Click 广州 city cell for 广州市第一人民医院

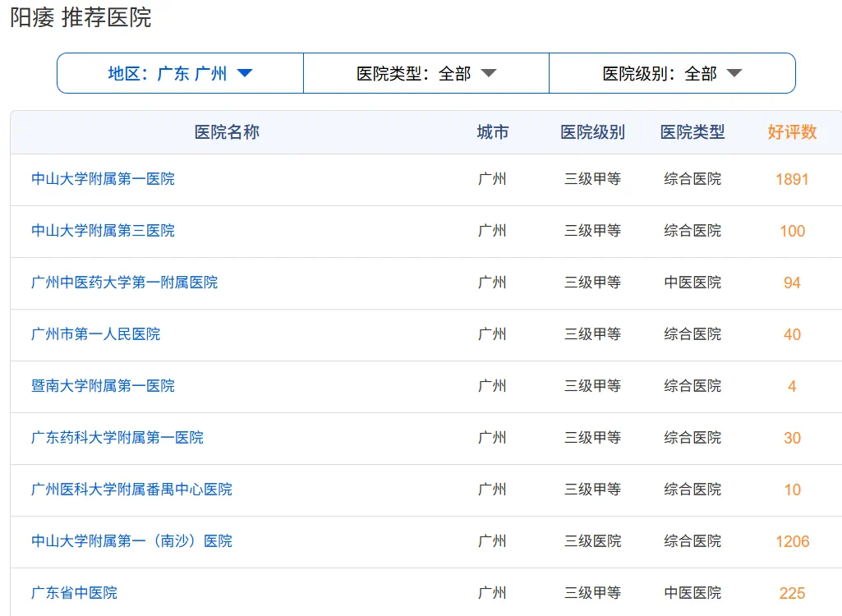click(x=492, y=334)
